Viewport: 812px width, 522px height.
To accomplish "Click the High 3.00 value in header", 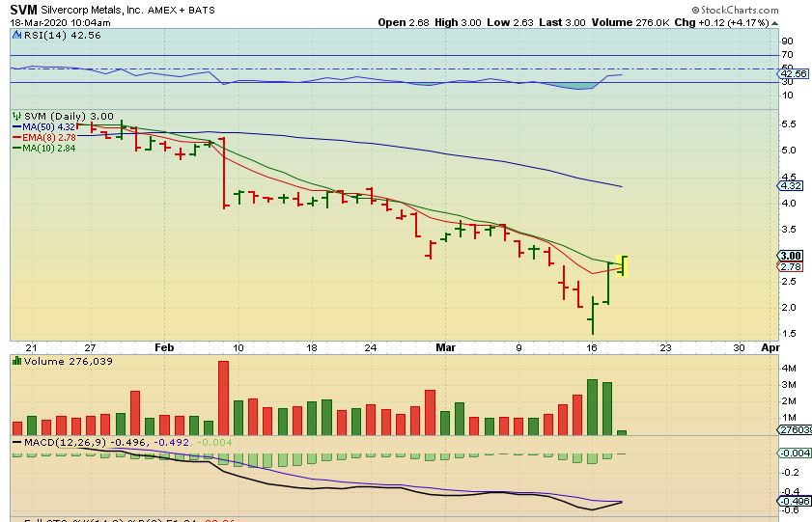I will (x=458, y=23).
